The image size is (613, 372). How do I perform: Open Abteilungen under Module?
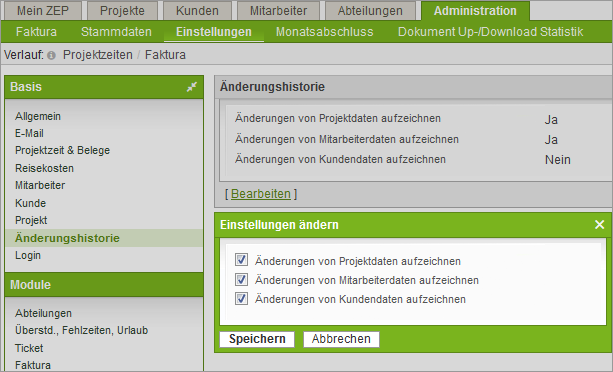pos(43,313)
